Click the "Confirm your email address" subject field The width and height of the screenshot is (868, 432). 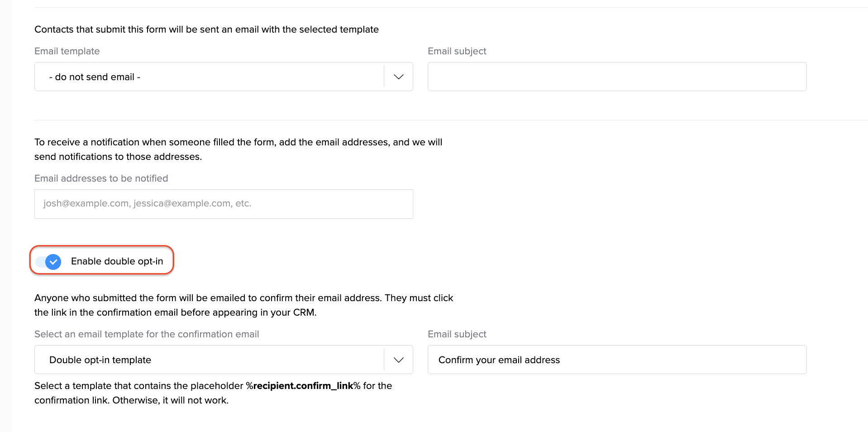point(617,360)
